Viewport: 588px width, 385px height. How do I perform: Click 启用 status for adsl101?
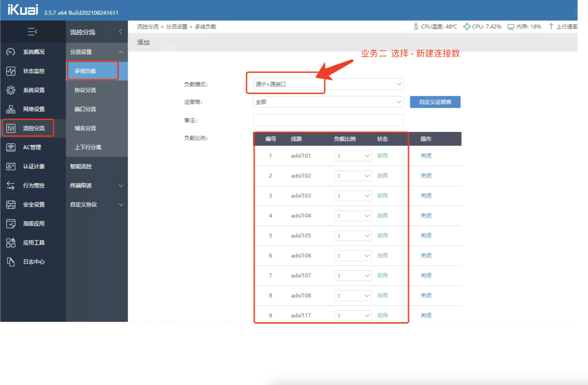pos(382,156)
